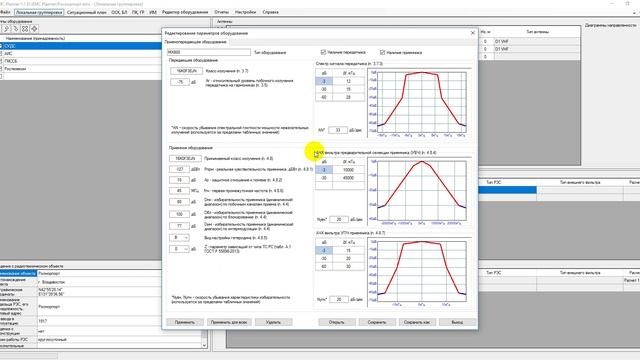This screenshot has width=640, height=360.
Task: Click the transmitter spectrum chart
Action: [x=419, y=103]
